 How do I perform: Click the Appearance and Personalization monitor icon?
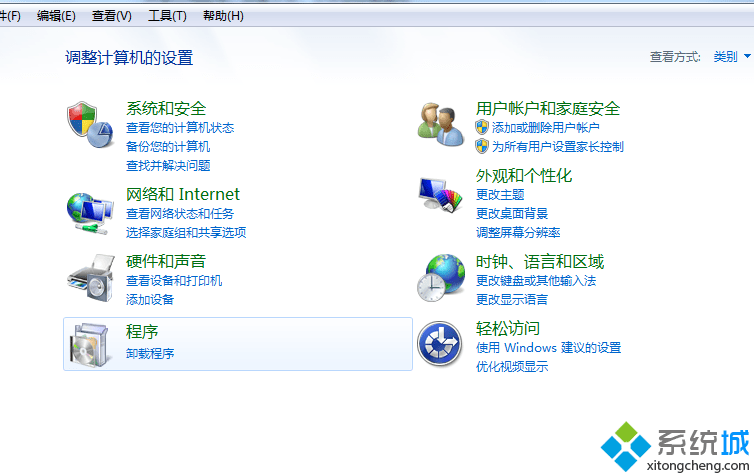(x=440, y=195)
